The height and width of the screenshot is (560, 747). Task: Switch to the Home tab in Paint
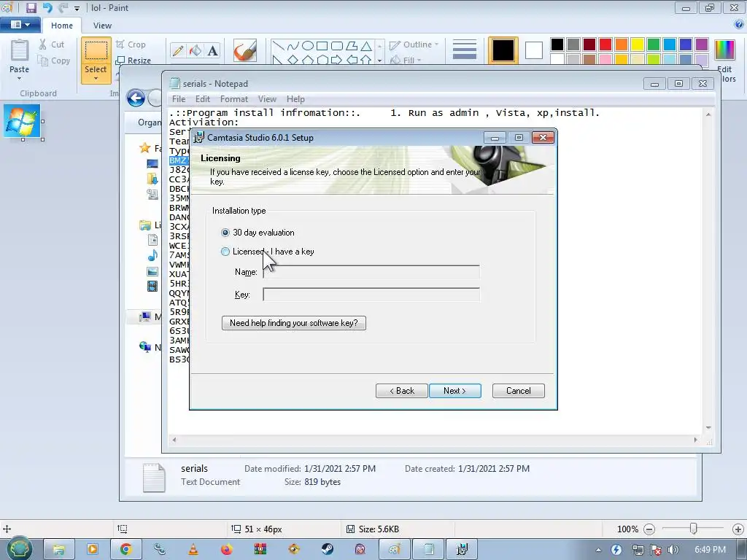[x=62, y=26]
